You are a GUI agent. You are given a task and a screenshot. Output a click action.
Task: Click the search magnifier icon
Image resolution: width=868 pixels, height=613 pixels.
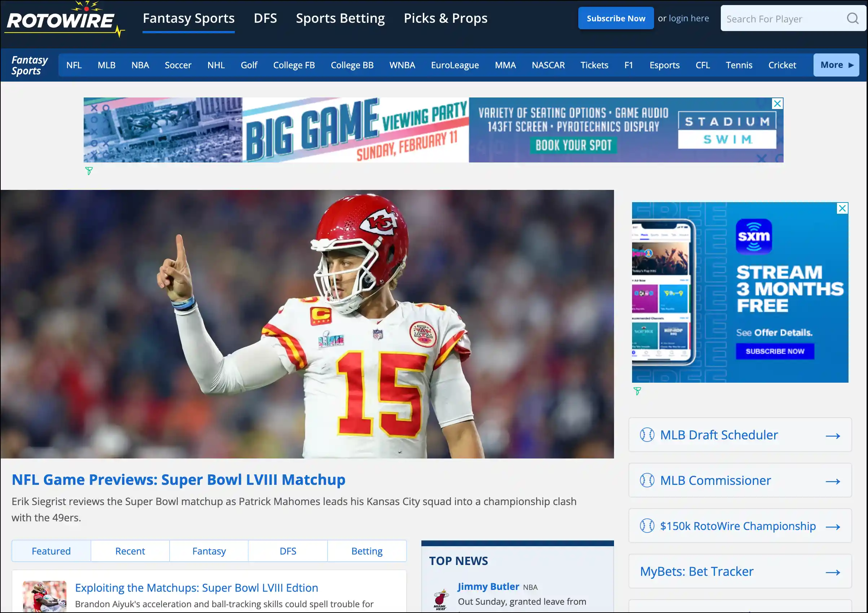pos(852,18)
